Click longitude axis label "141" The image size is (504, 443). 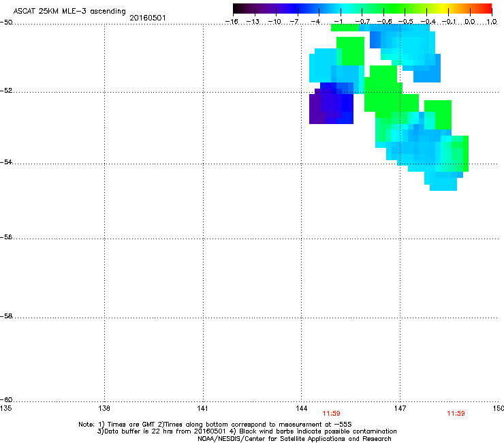pyautogui.click(x=202, y=408)
